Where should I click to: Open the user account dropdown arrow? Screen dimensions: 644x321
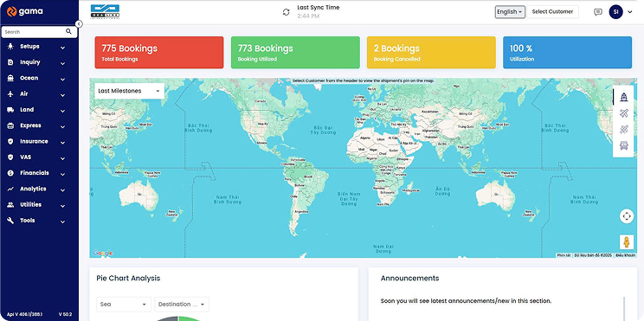630,12
